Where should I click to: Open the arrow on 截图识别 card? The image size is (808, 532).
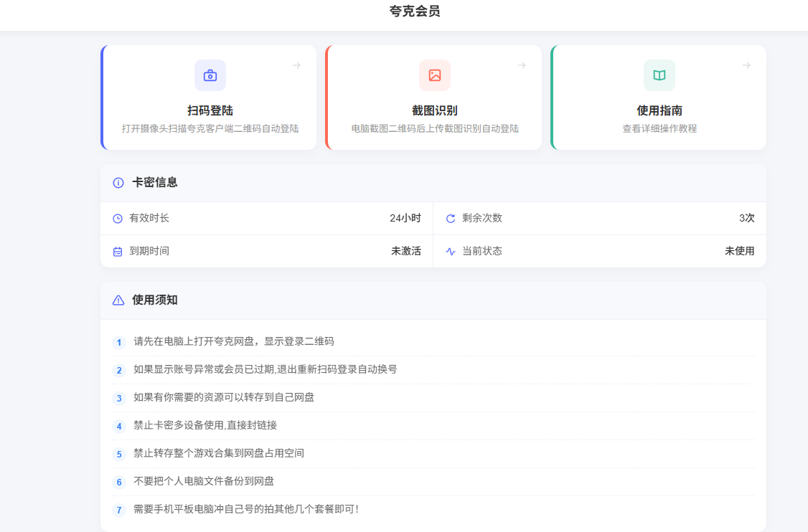coord(522,65)
